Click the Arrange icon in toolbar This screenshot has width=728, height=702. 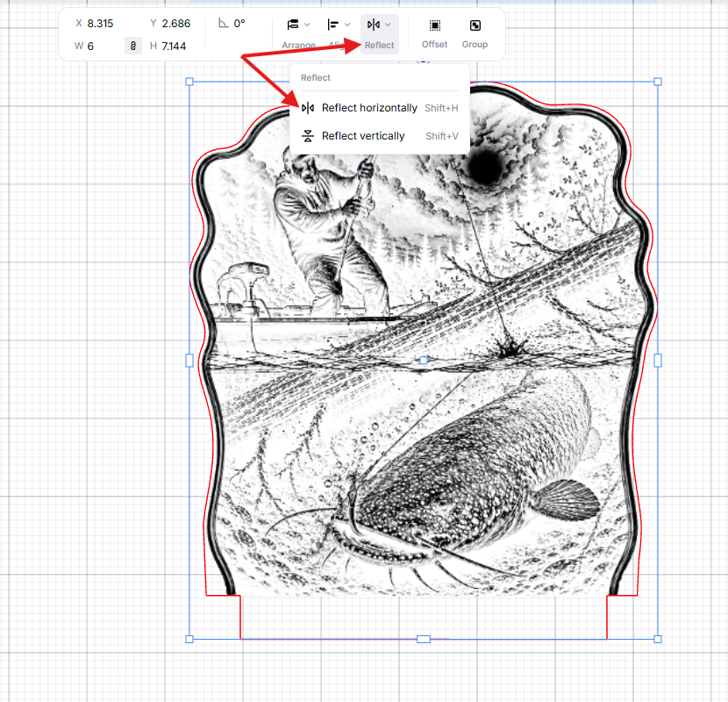[292, 25]
